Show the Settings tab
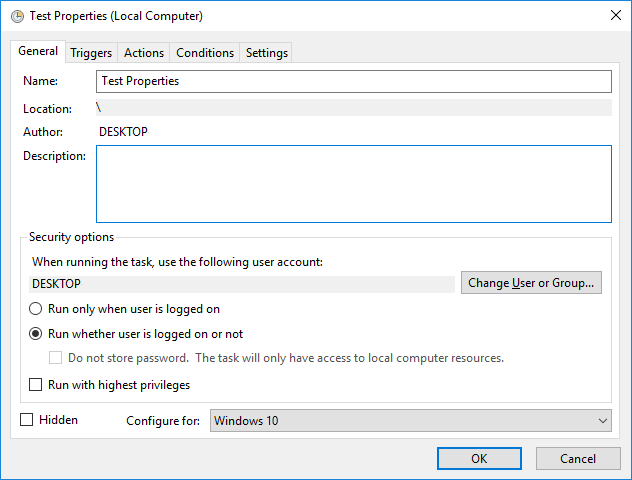 click(x=266, y=53)
